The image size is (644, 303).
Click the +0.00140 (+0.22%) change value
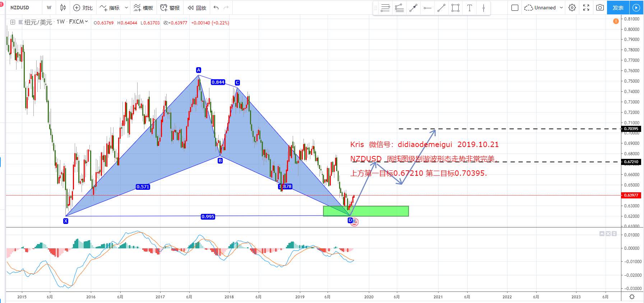click(x=210, y=23)
